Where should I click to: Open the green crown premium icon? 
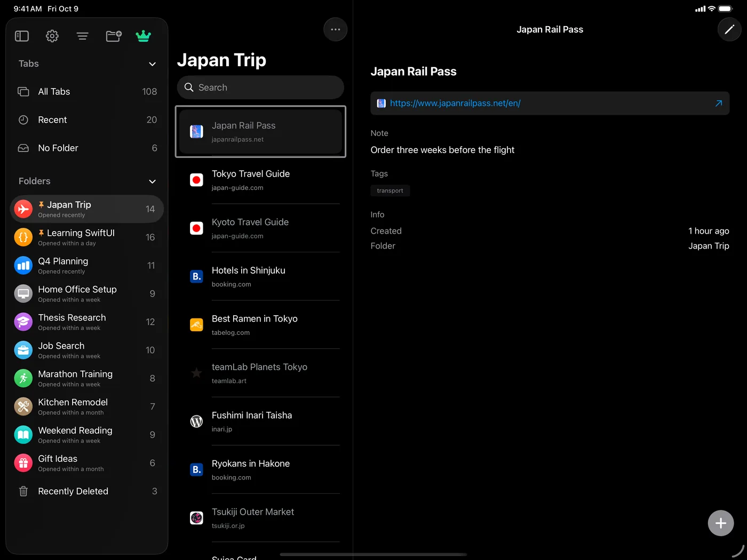click(144, 36)
